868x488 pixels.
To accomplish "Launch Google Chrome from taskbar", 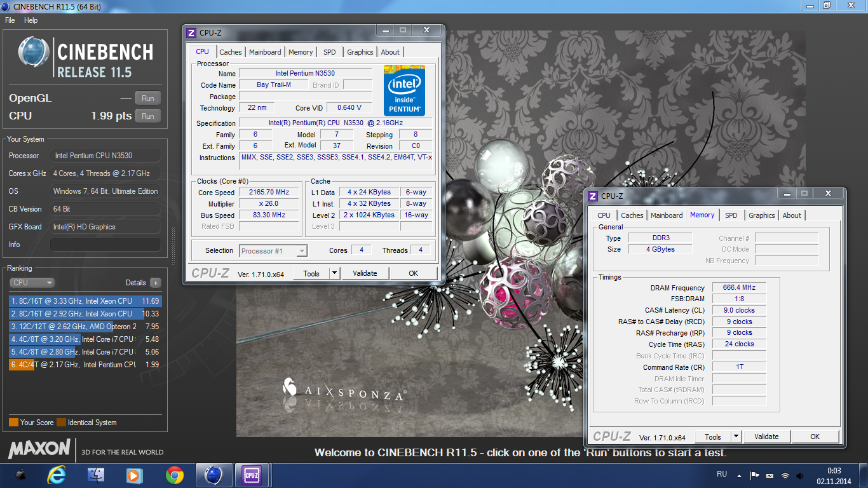I will (175, 475).
